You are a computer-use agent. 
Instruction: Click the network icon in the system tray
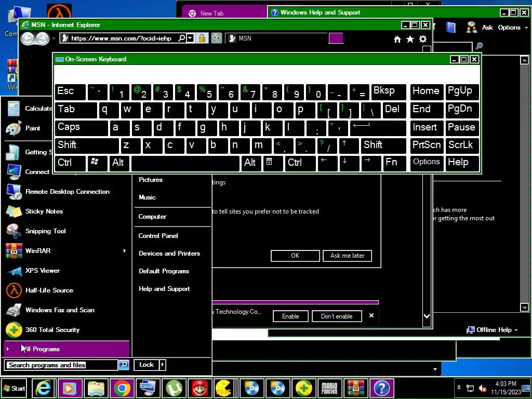[470, 388]
